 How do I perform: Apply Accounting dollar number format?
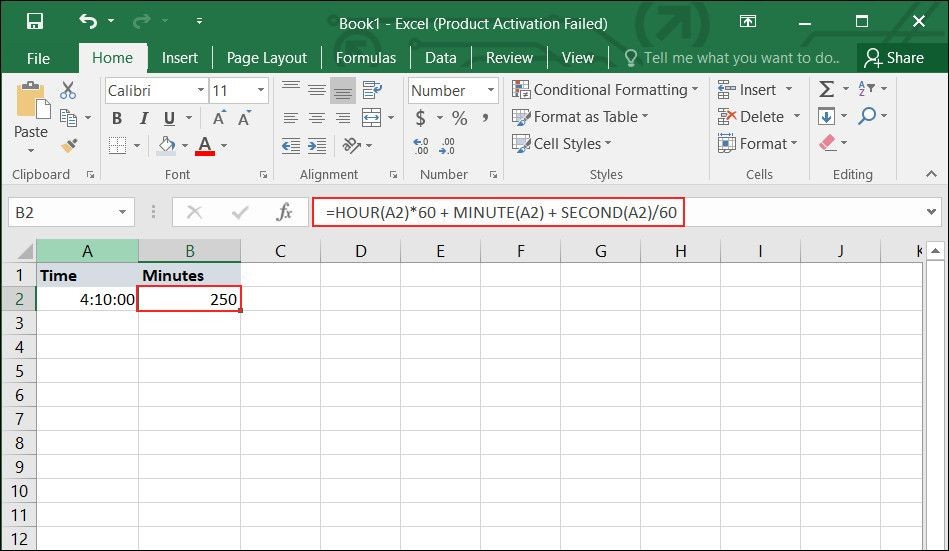tap(421, 117)
